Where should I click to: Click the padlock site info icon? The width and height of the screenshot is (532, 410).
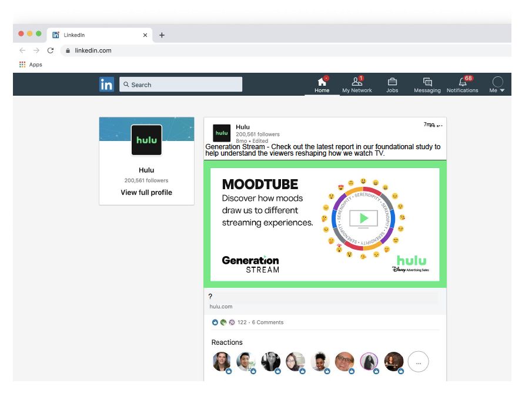[68, 51]
